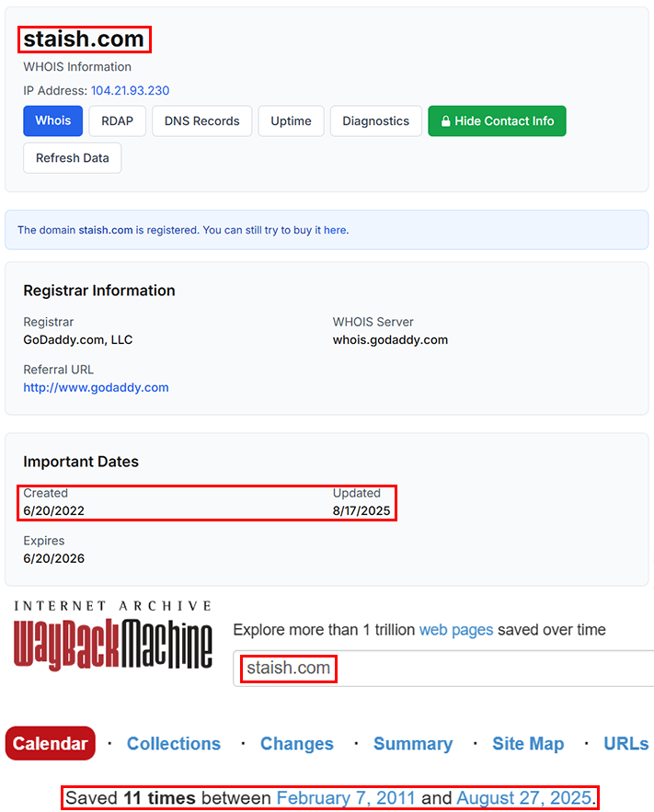Image resolution: width=654 pixels, height=812 pixels.
Task: Click staish.com link in registered notice
Action: [106, 230]
